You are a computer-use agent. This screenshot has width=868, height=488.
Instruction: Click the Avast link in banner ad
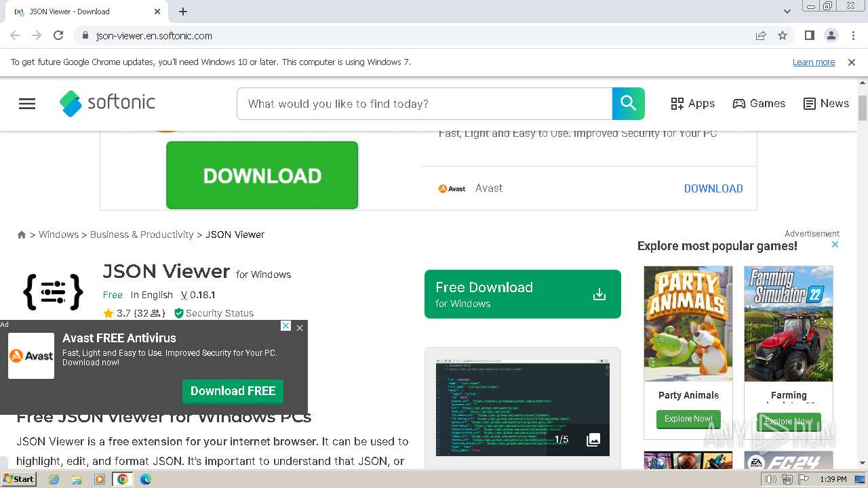(x=488, y=188)
